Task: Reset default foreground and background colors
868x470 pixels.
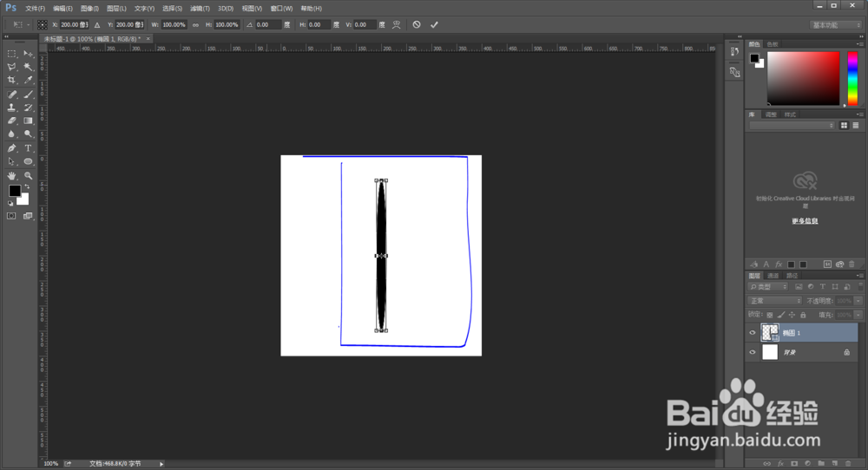Action: click(x=10, y=203)
